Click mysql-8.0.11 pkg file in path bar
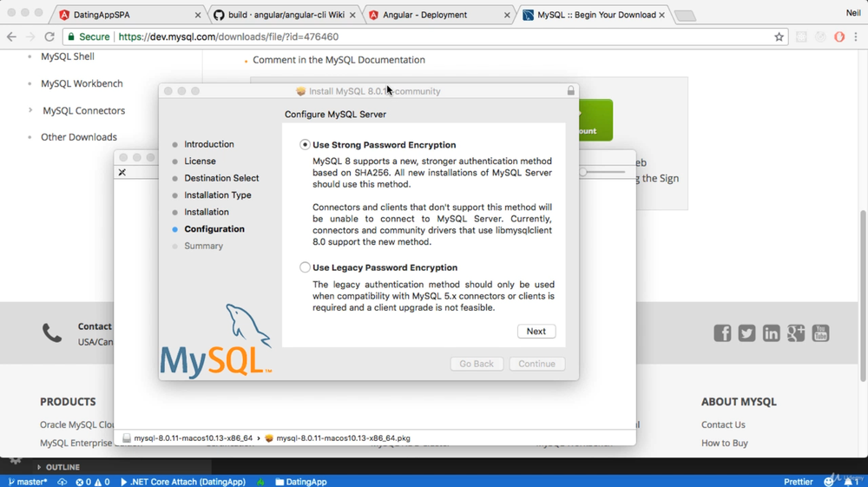 tap(338, 438)
